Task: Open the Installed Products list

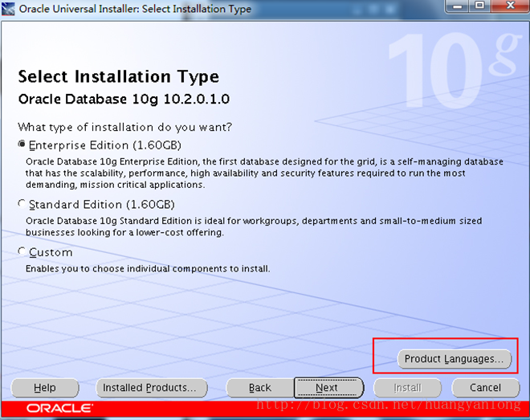Action: coord(152,387)
